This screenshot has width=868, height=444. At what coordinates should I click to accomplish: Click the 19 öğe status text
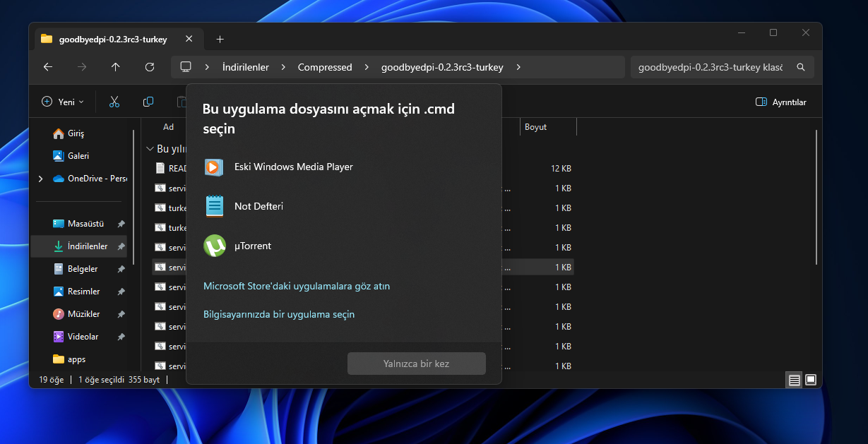[52, 380]
